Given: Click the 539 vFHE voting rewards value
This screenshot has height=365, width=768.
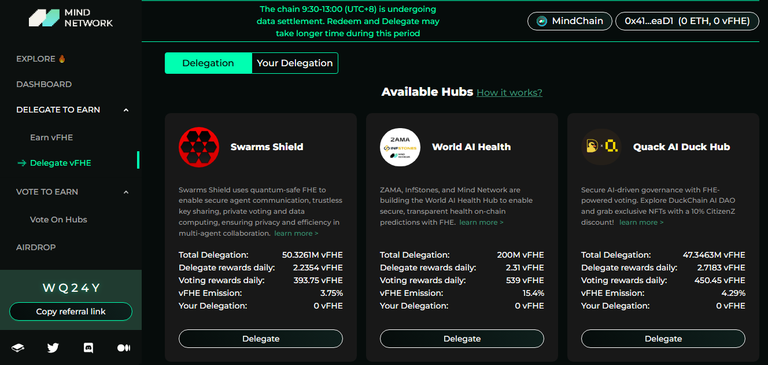Looking at the screenshot, I should point(525,281).
